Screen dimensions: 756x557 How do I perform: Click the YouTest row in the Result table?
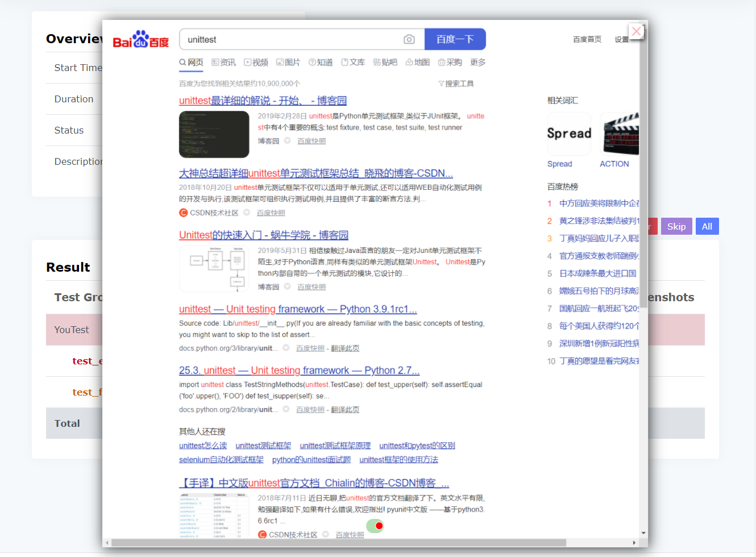click(375, 330)
